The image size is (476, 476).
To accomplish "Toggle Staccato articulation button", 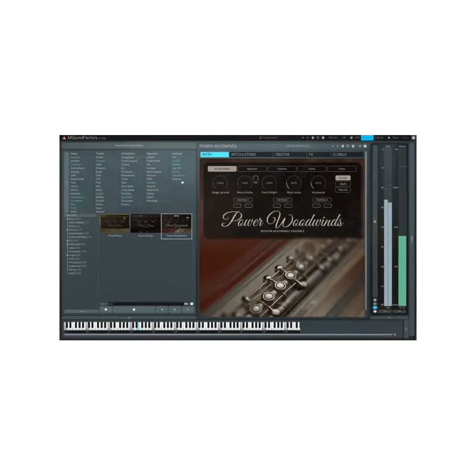I will coord(343,190).
